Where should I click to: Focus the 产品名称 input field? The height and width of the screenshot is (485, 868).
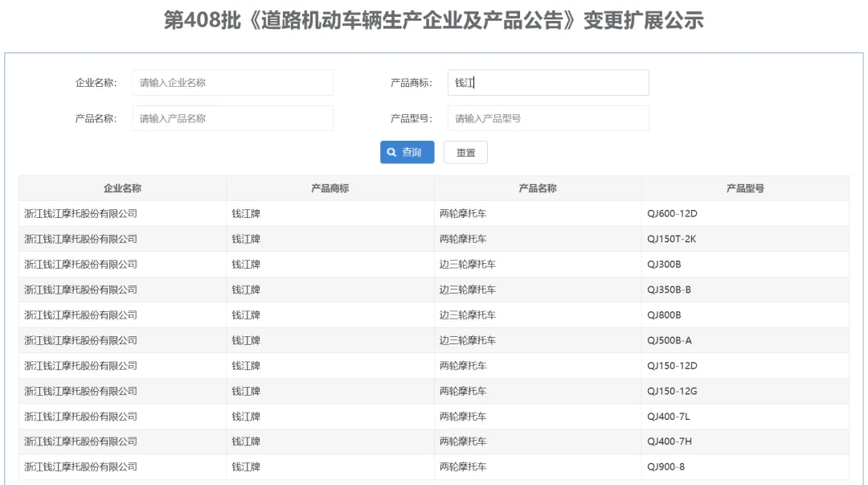232,118
